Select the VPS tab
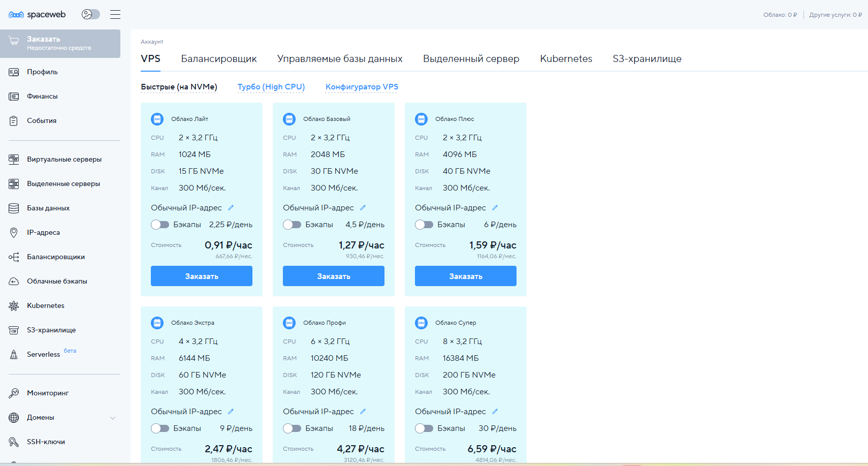This screenshot has width=868, height=466. click(150, 58)
